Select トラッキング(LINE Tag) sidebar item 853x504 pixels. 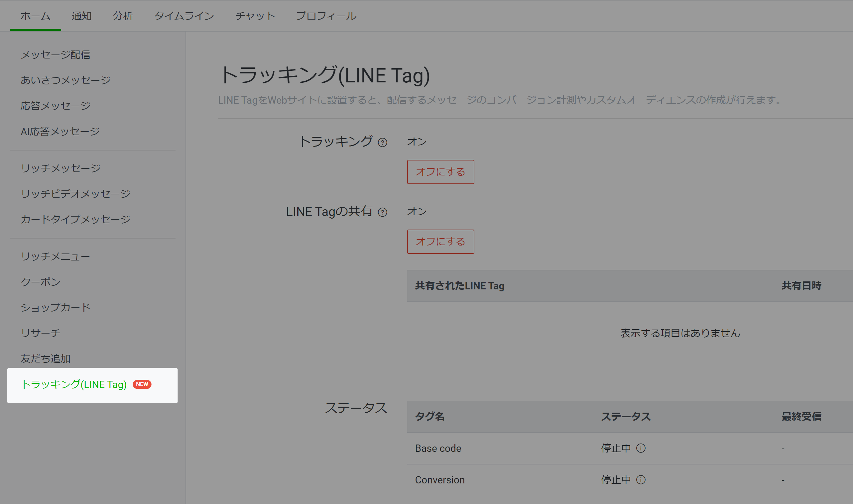click(74, 384)
